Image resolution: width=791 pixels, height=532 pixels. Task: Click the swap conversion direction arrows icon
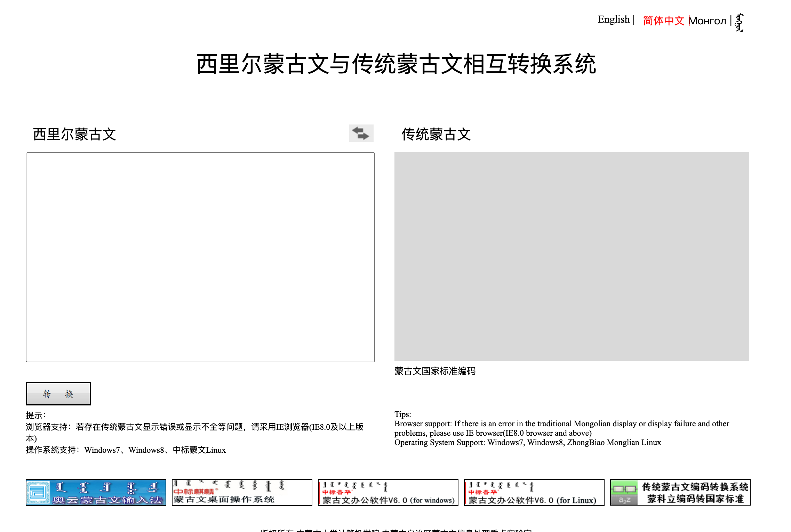click(x=361, y=133)
